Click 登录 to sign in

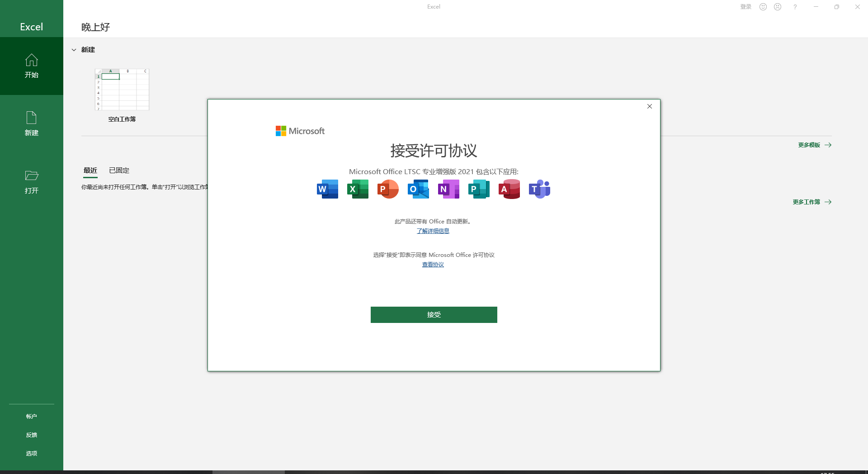pos(745,7)
